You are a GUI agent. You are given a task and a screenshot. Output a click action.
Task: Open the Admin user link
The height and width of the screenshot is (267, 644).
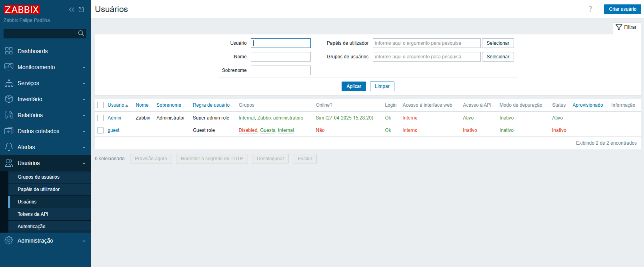click(x=114, y=118)
